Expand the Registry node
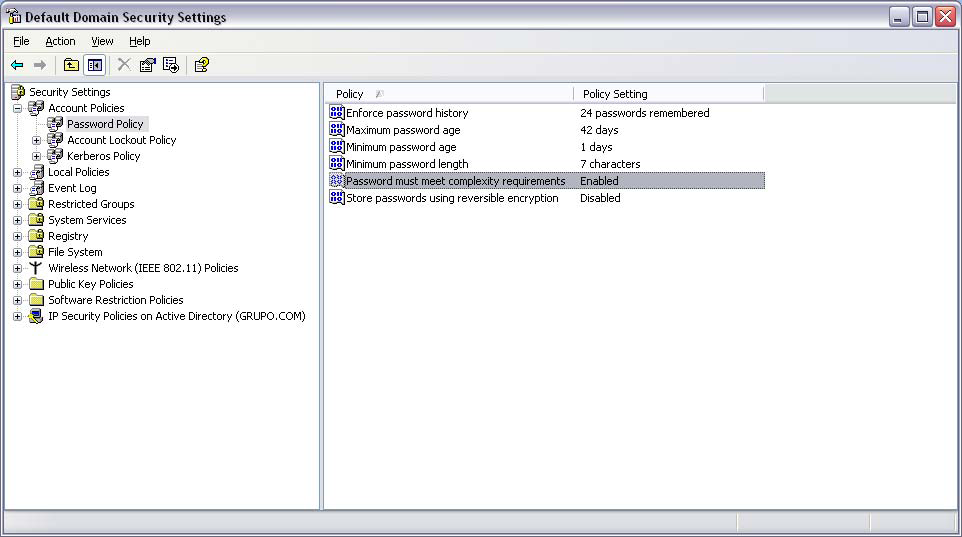962x537 pixels. tap(17, 236)
